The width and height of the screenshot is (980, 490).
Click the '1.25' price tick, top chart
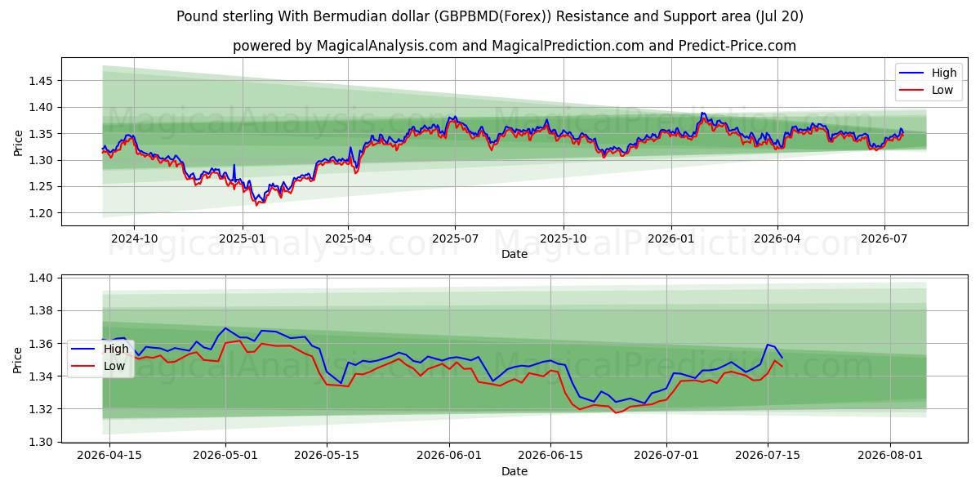[42, 186]
